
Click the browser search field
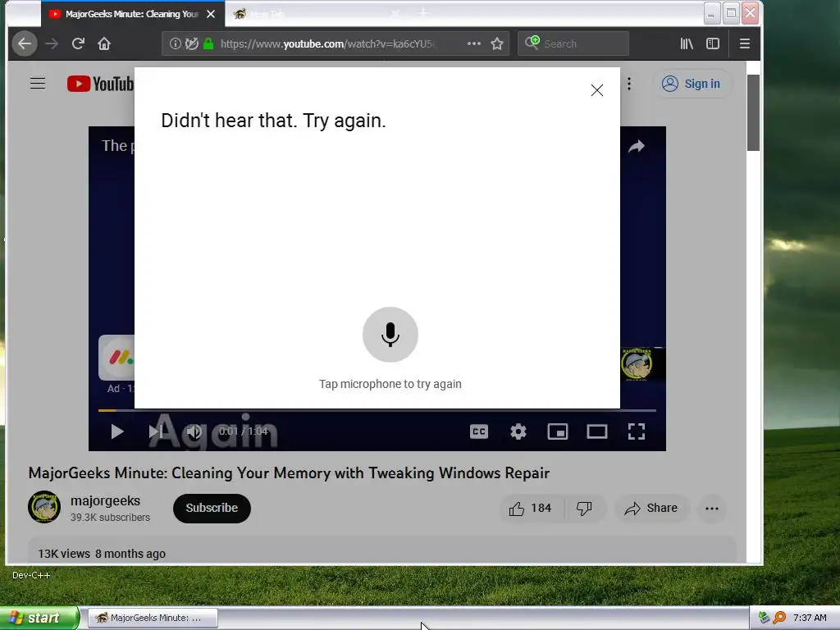point(573,44)
